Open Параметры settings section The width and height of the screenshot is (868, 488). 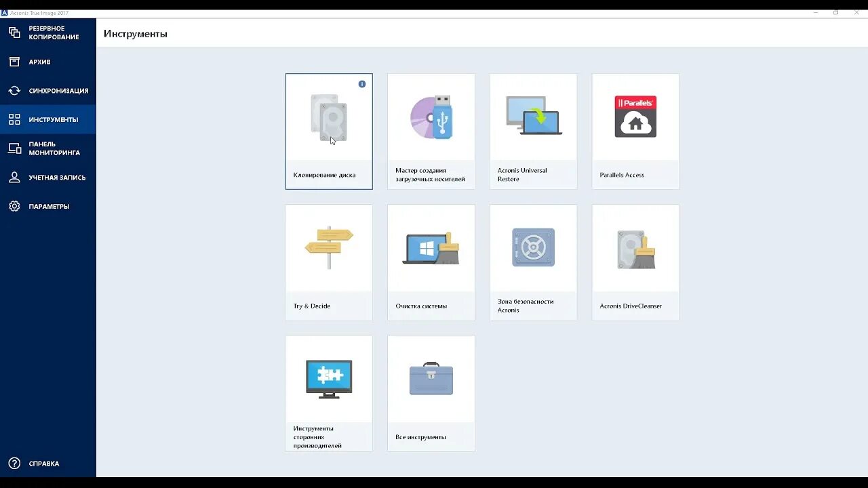click(x=49, y=206)
